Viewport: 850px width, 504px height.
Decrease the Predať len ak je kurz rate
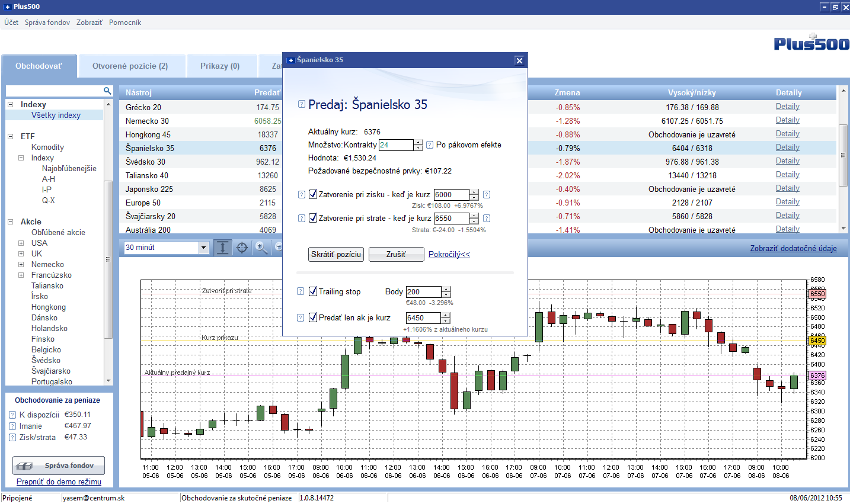[x=446, y=320]
